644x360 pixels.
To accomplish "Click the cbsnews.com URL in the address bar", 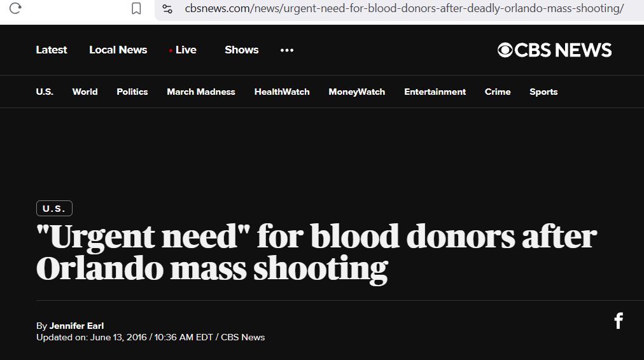I will pos(404,8).
